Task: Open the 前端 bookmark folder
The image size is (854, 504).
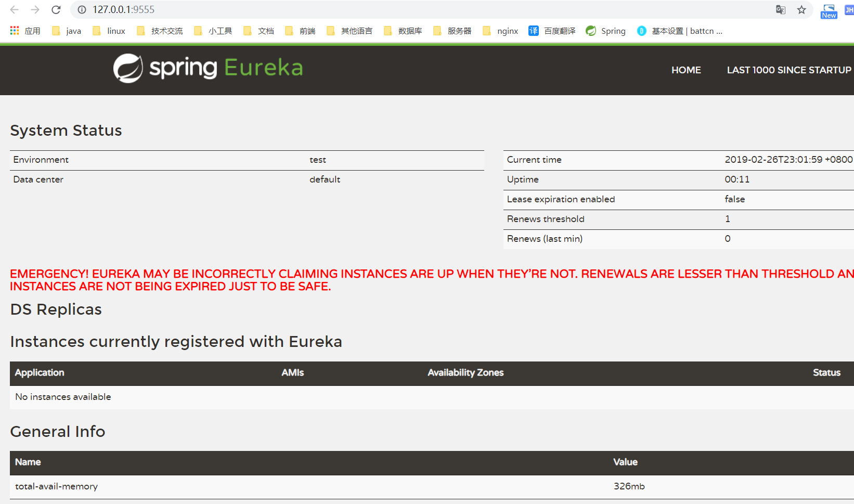Action: pyautogui.click(x=300, y=31)
